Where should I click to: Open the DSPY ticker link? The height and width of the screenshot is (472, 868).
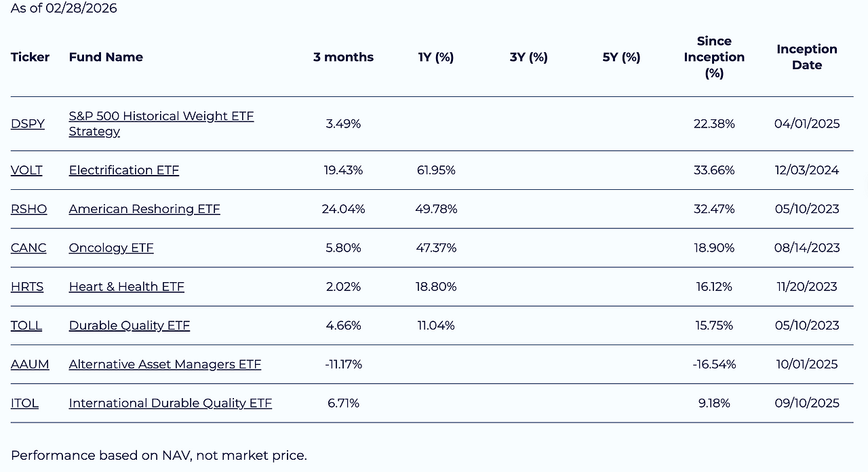tap(28, 124)
